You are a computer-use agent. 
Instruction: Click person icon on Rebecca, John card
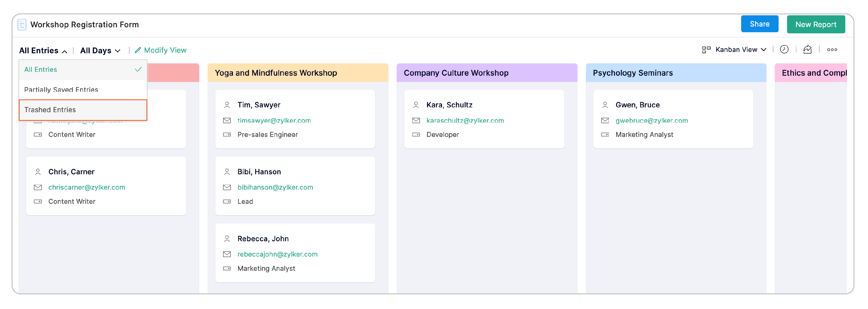click(x=227, y=239)
